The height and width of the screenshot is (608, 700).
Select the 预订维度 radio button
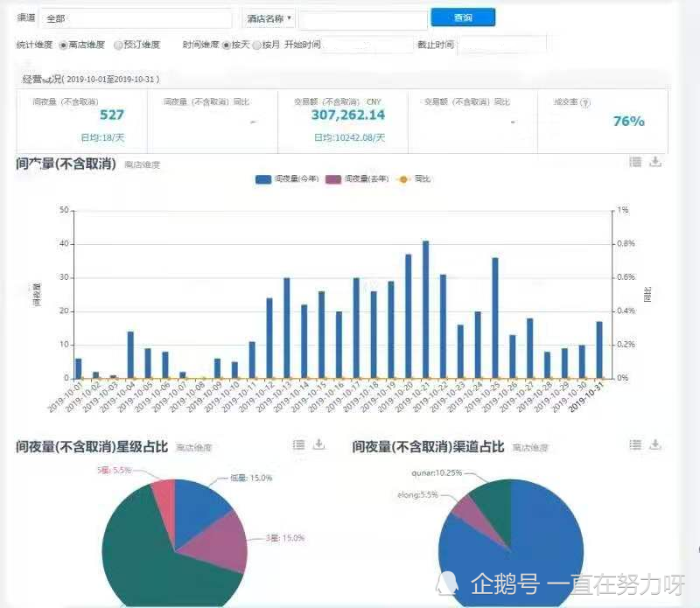[118, 45]
